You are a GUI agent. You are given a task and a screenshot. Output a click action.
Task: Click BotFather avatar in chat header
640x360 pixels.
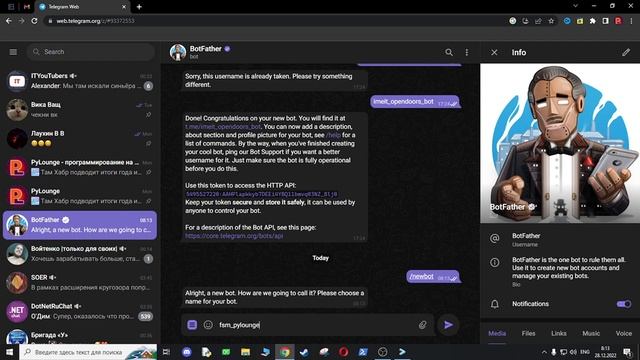pos(178,52)
